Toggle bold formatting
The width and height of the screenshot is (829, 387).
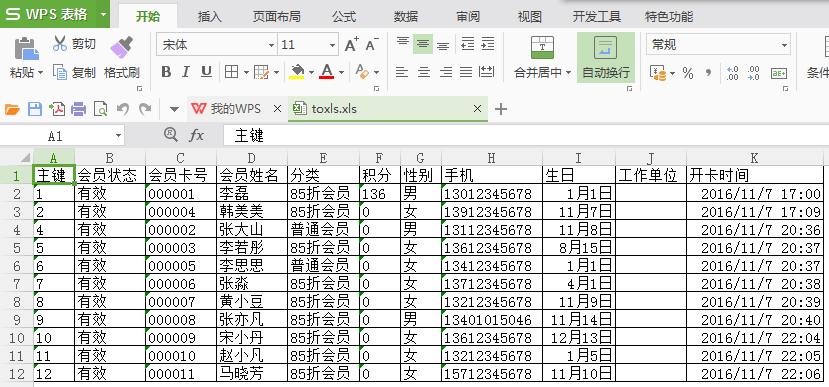(166, 72)
